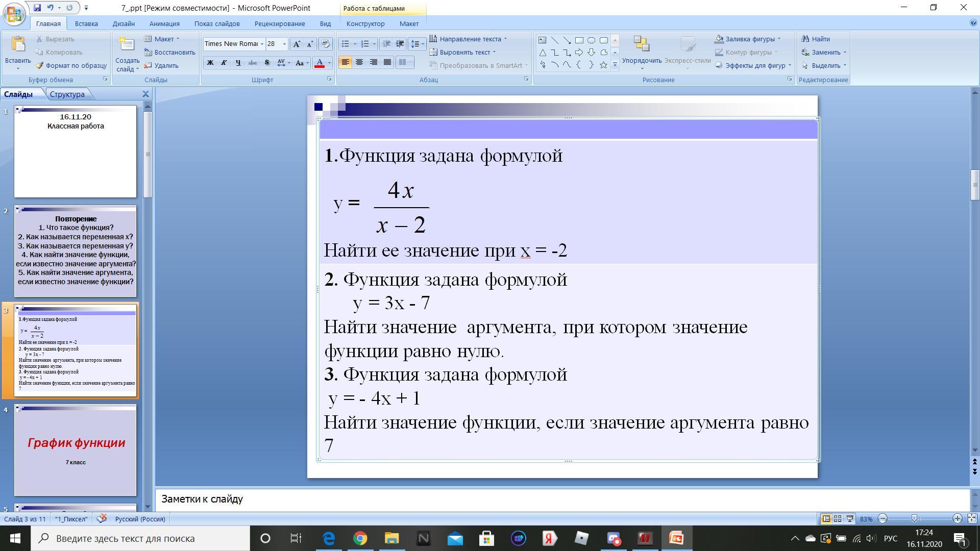Apply text shadow with the S icon
The image size is (980, 551).
[266, 63]
